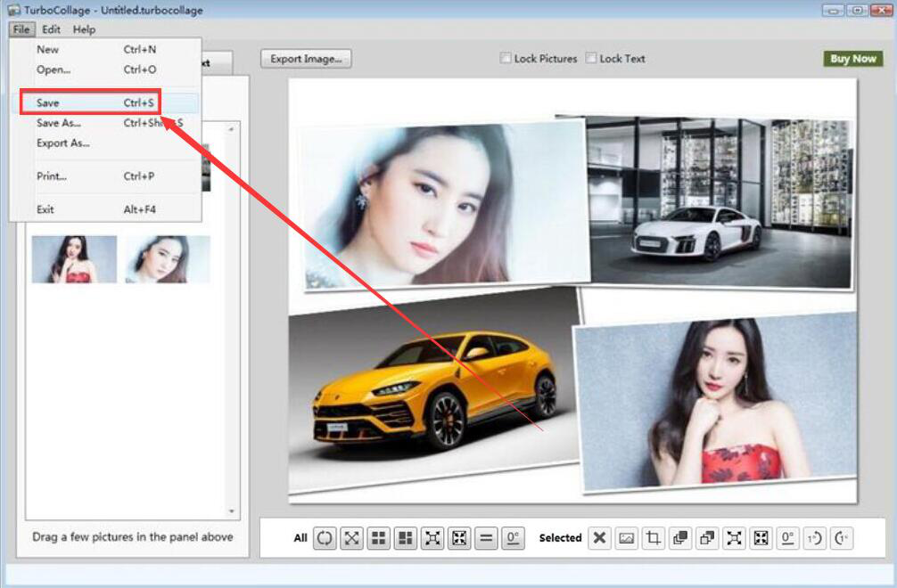This screenshot has width=897, height=588.
Task: Click the green Buy Now button
Action: pos(852,59)
